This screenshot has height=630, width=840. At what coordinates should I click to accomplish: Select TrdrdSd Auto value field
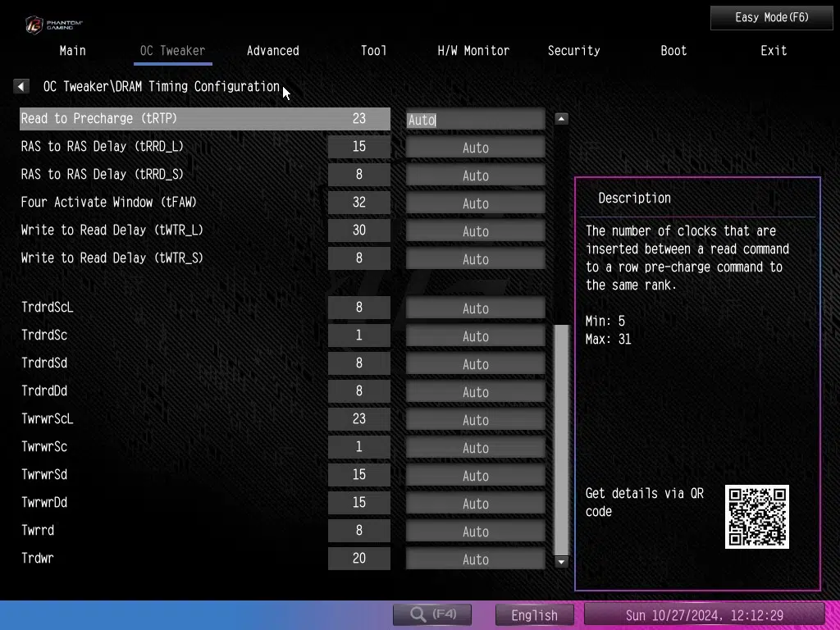[475, 363]
